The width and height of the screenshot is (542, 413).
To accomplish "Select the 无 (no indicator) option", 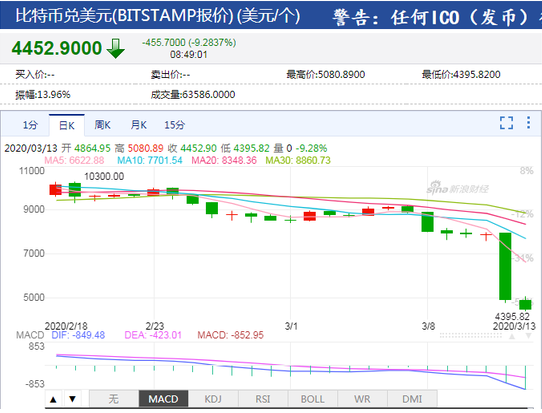I will pos(114,399).
